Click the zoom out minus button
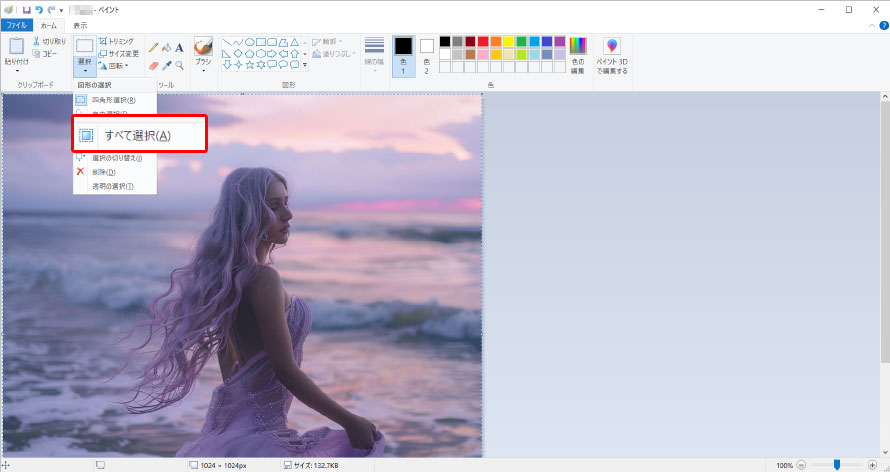Viewport: 890px width, 472px height. click(801, 465)
